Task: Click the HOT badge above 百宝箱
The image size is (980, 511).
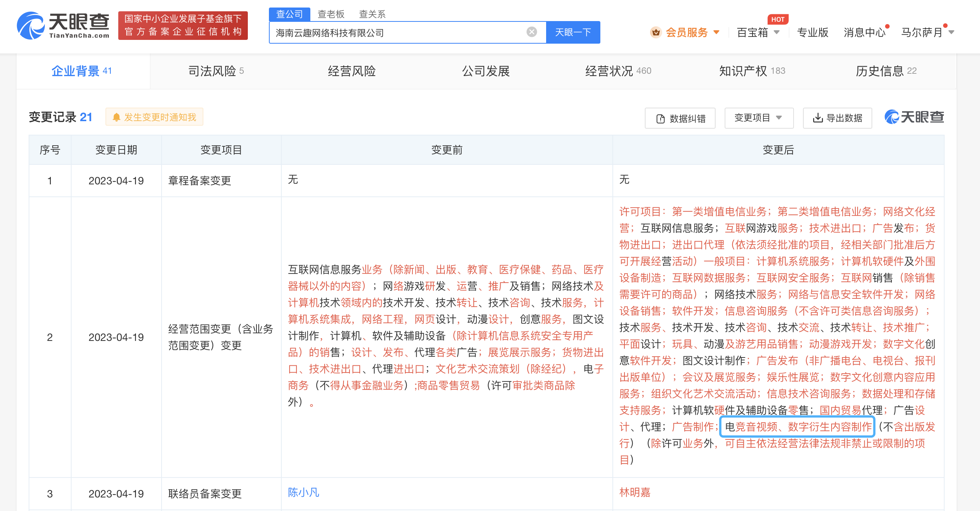Action: click(778, 19)
